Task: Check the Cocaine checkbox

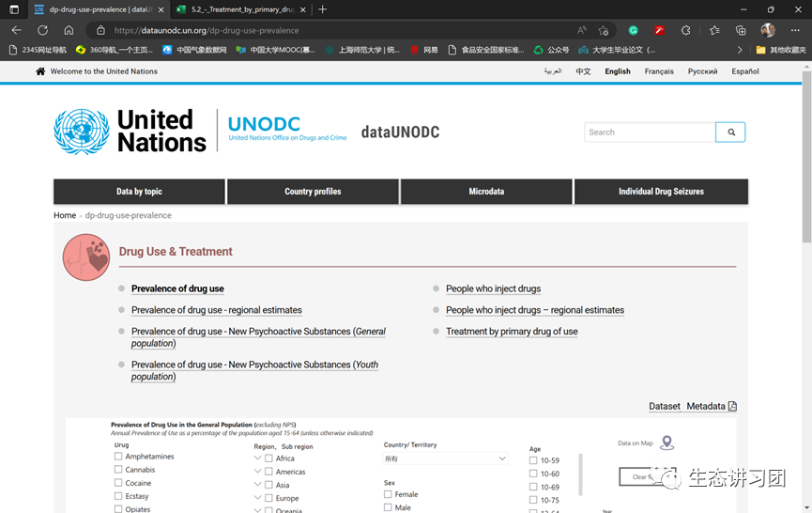Action: click(118, 482)
